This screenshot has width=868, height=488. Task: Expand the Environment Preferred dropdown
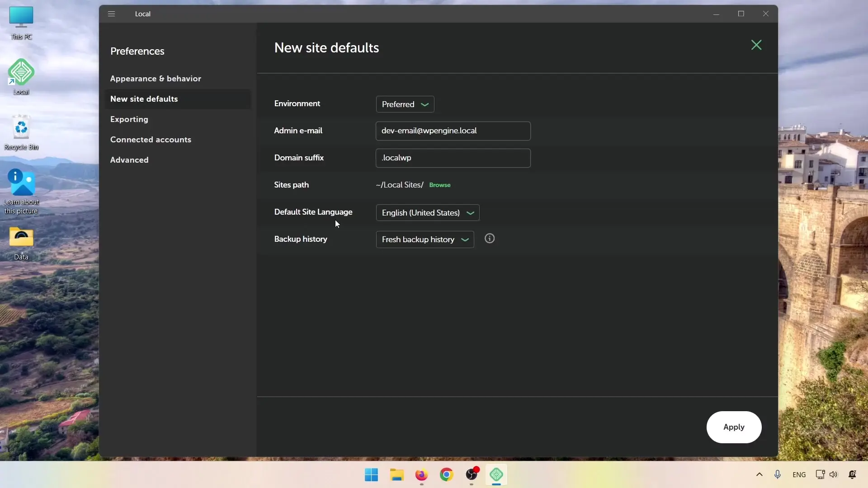(x=405, y=104)
